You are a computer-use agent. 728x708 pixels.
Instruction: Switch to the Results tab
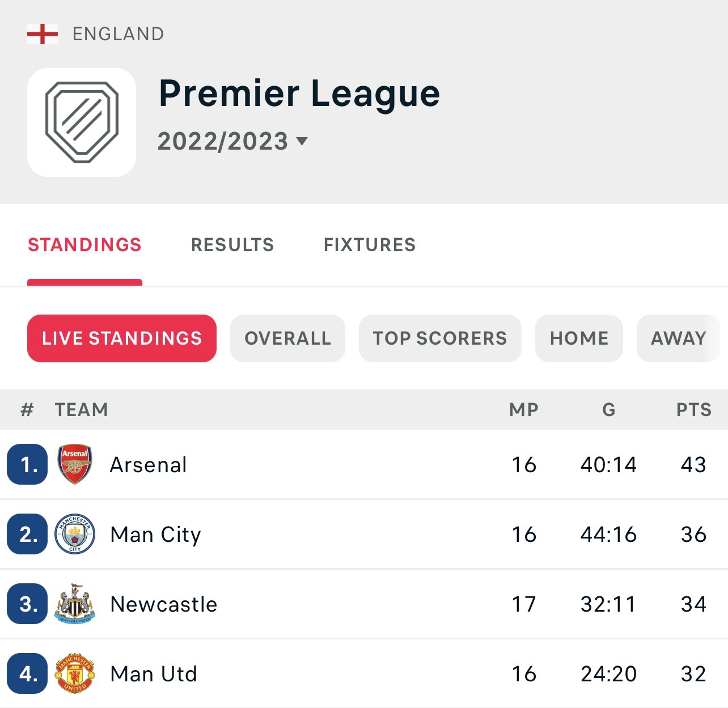coord(232,245)
